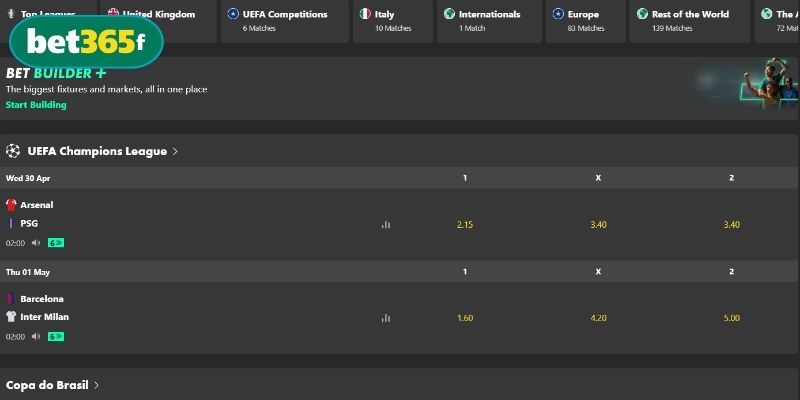Screen dimensions: 800x400
Task: Select draw odds 4.20 for Barcelona match
Action: tap(598, 318)
